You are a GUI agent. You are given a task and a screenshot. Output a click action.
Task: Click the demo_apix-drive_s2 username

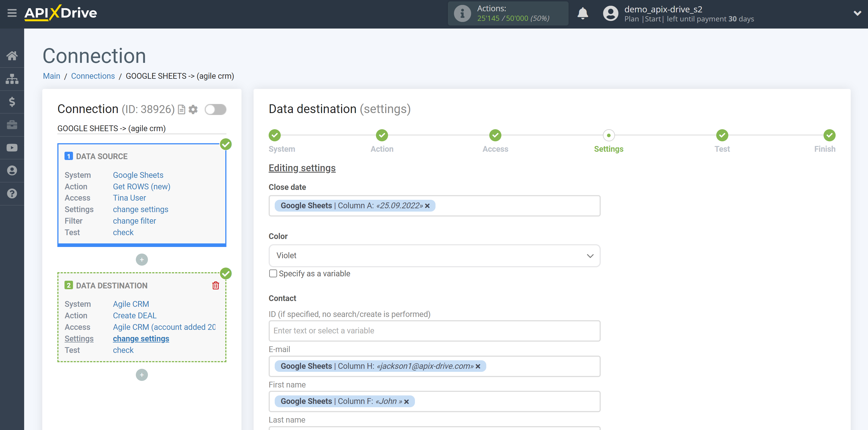[663, 9]
